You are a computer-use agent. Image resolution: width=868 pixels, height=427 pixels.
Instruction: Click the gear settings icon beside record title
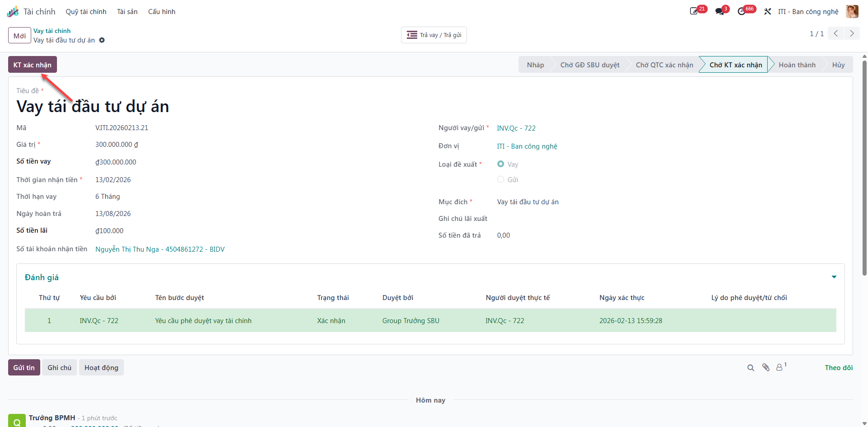102,40
